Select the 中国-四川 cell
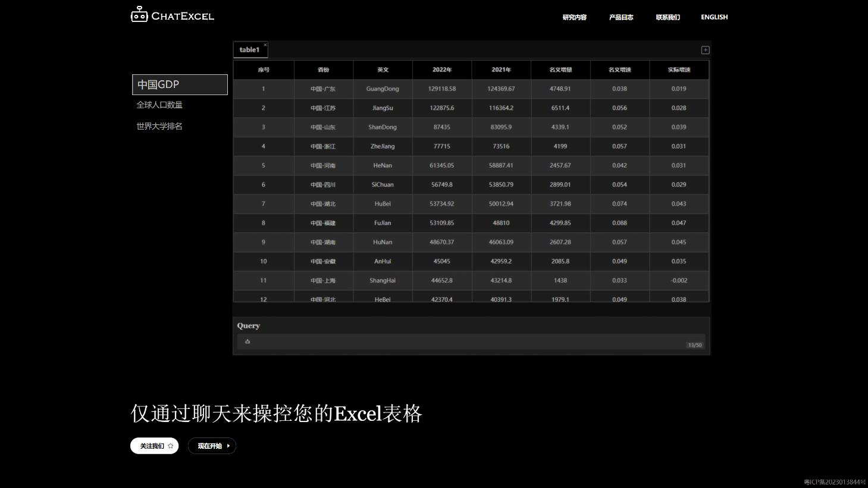The image size is (868, 488). pos(323,185)
